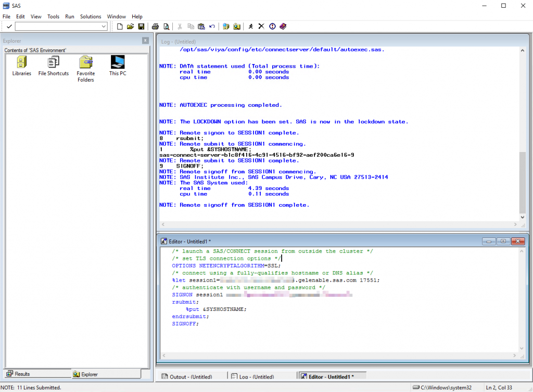Image resolution: width=533 pixels, height=392 pixels.
Task: Click the Undo toolbar icon
Action: pyautogui.click(x=212, y=27)
